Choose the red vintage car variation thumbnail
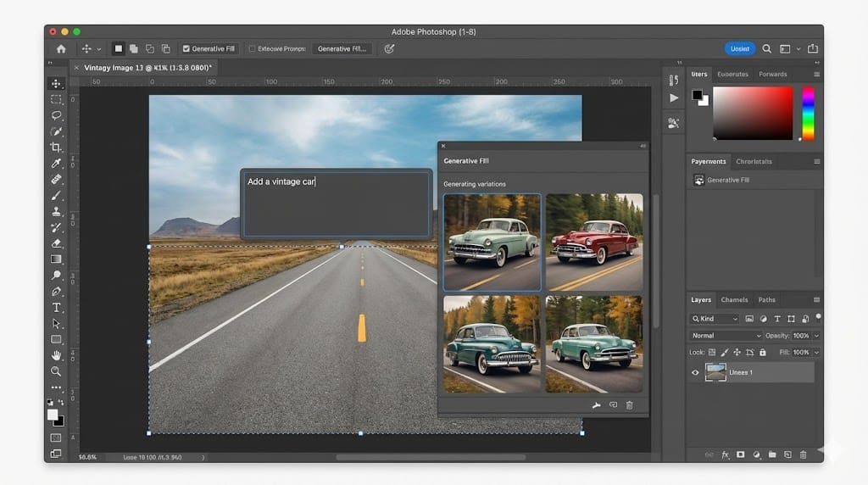The height and width of the screenshot is (485, 868). click(594, 242)
